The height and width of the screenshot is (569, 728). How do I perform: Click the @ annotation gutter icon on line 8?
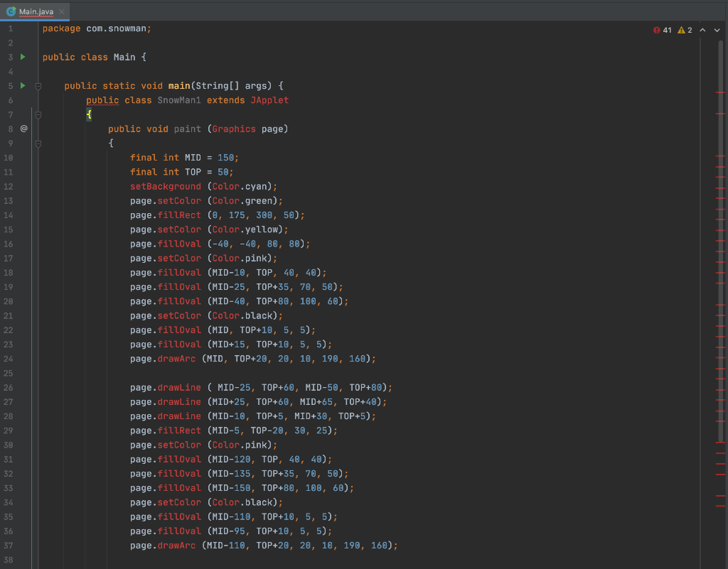point(23,129)
